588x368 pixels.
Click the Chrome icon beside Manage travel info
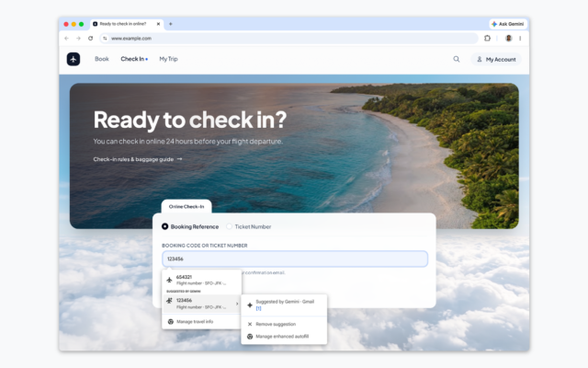[171, 321]
